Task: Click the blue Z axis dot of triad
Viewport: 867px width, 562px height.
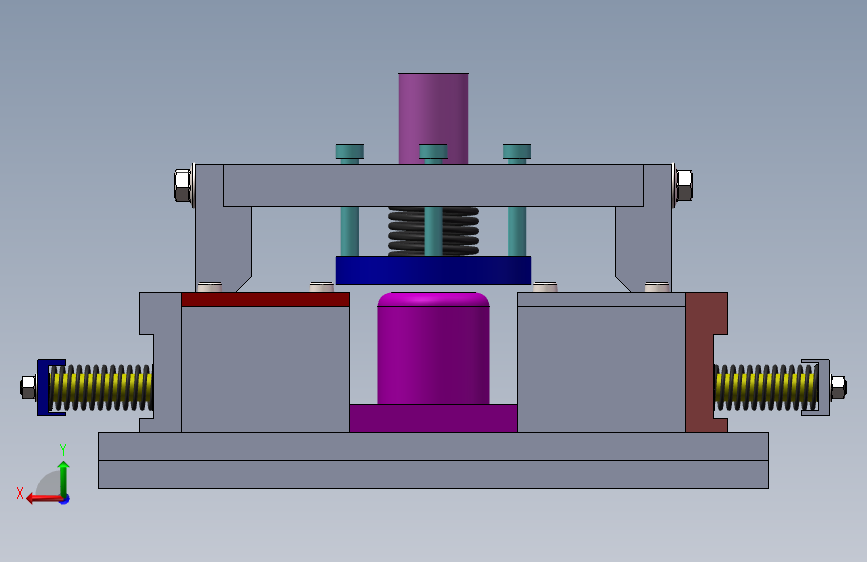Action: coord(65,499)
